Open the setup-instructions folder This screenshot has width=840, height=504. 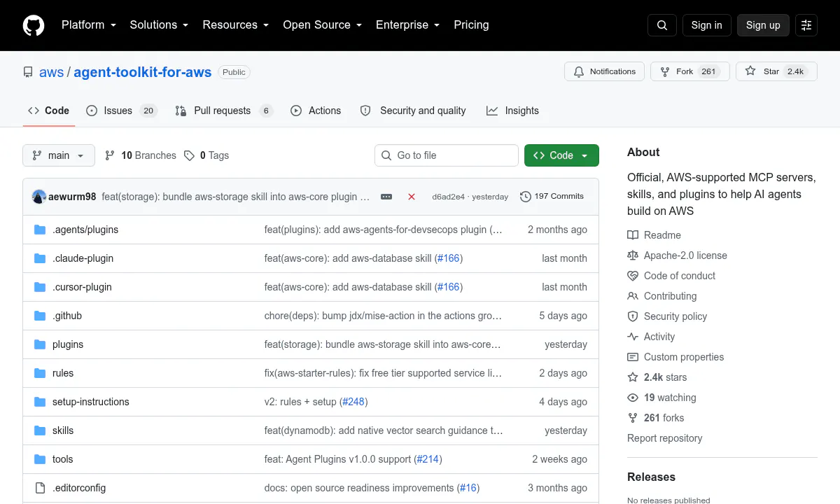(91, 402)
